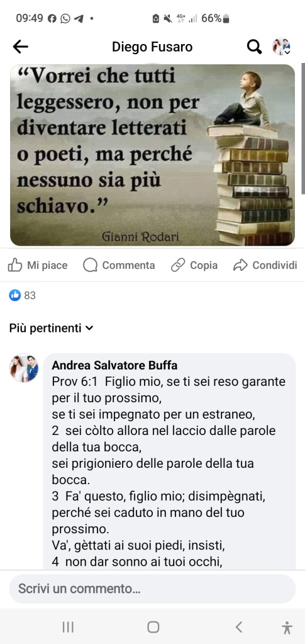Open the Diego Fusaro page title
The image size is (305, 644).
click(x=152, y=47)
